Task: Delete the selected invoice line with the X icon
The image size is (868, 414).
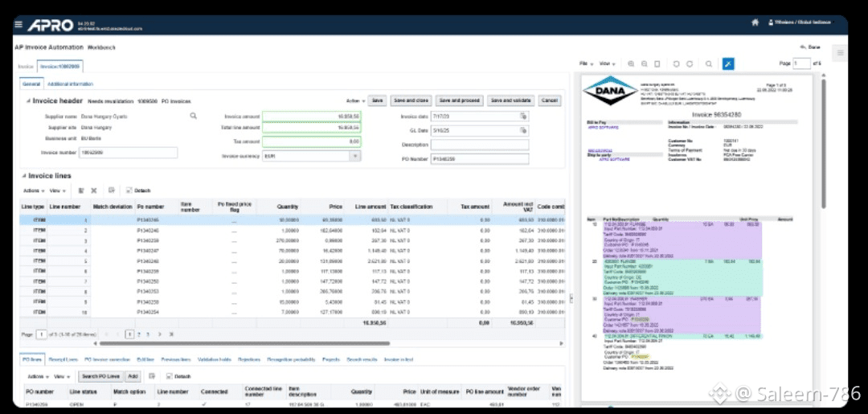Action: (94, 191)
